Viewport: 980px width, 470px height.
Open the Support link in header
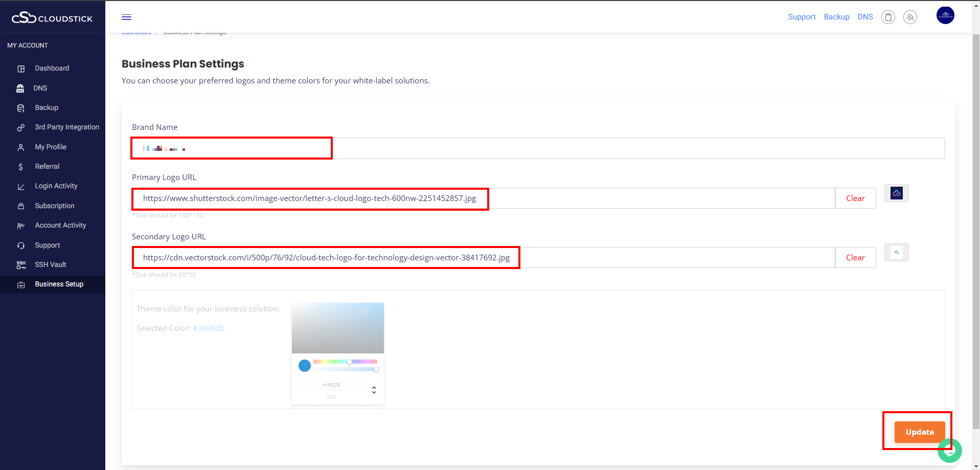coord(801,17)
